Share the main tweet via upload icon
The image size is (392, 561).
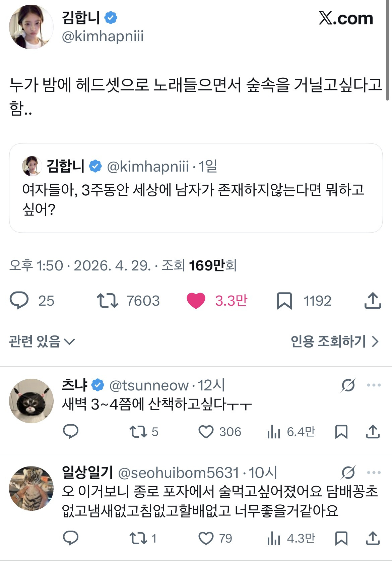click(373, 300)
